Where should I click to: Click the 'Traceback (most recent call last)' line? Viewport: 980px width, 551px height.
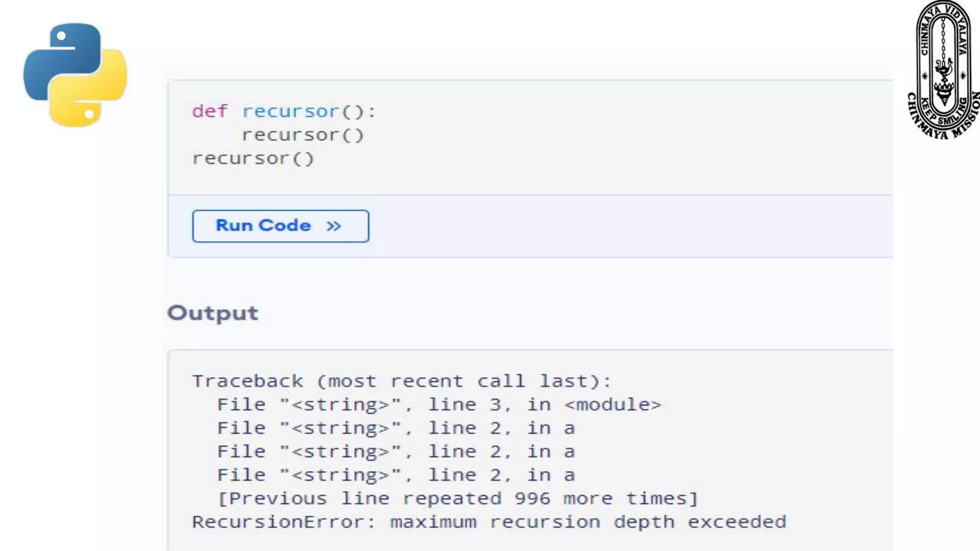[x=401, y=381]
